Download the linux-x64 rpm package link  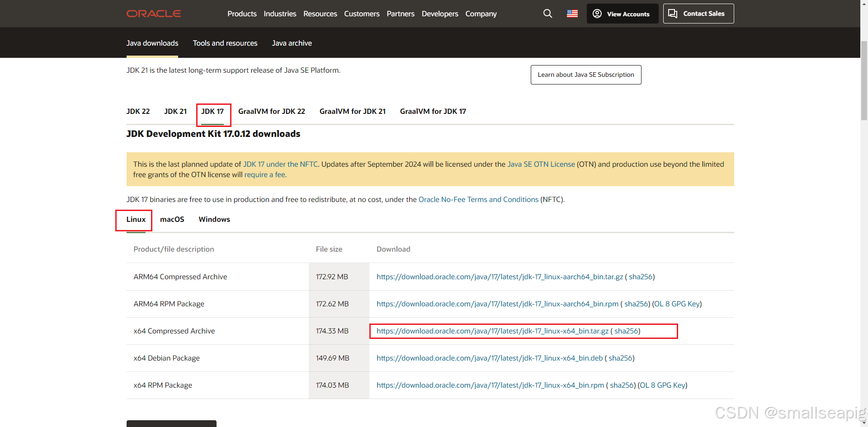[x=490, y=385]
